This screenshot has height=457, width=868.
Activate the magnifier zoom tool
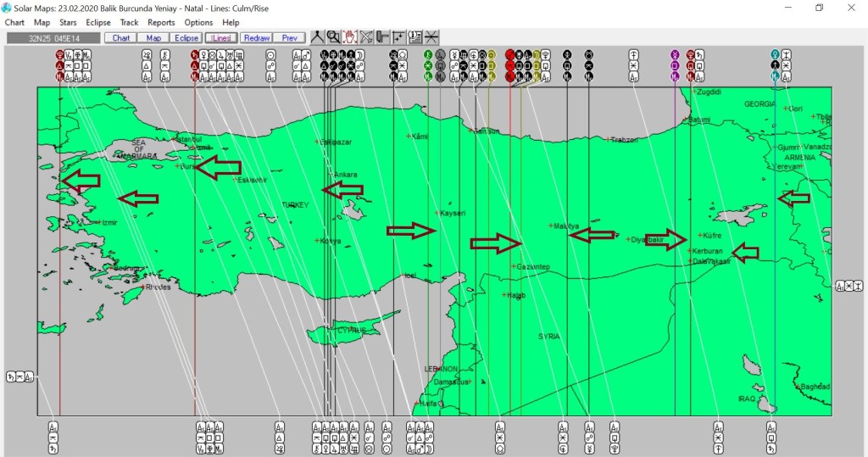332,37
